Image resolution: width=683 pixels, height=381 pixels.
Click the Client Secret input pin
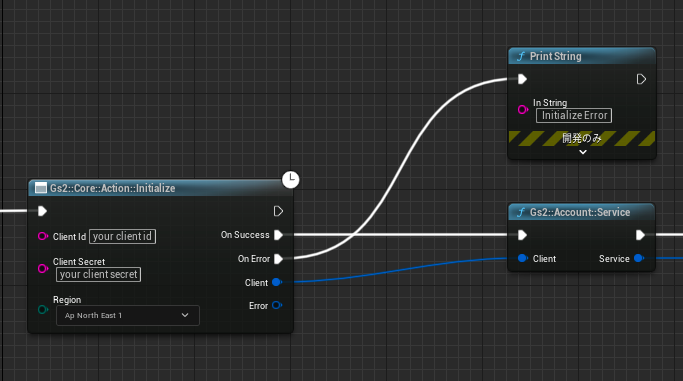(x=43, y=268)
